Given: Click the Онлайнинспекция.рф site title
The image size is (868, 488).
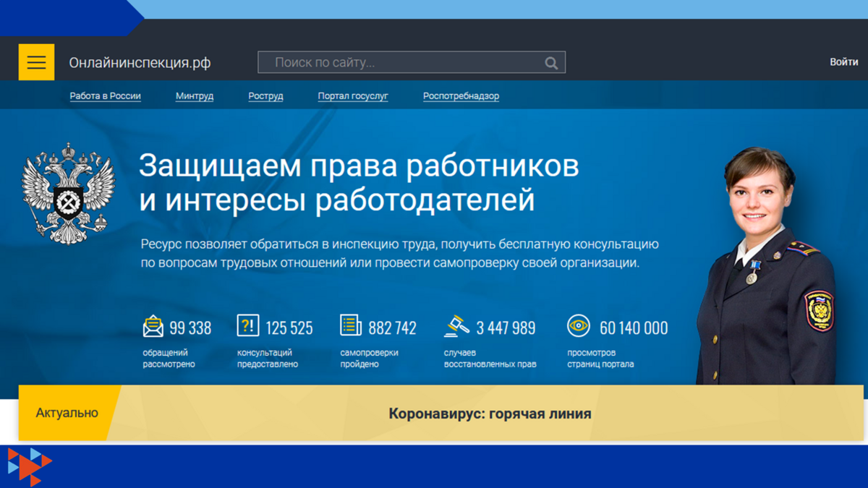Looking at the screenshot, I should (140, 63).
